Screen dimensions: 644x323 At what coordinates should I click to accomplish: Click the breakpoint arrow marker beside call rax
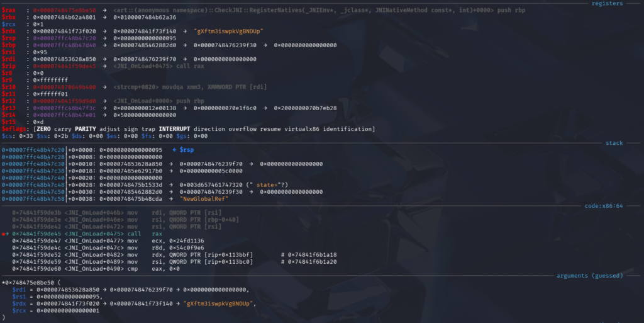click(5, 234)
